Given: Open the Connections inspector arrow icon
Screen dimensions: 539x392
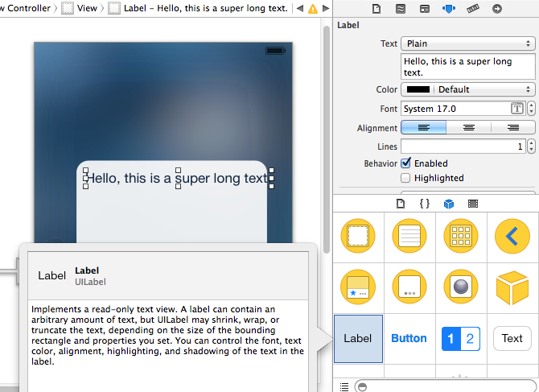Looking at the screenshot, I should point(496,9).
